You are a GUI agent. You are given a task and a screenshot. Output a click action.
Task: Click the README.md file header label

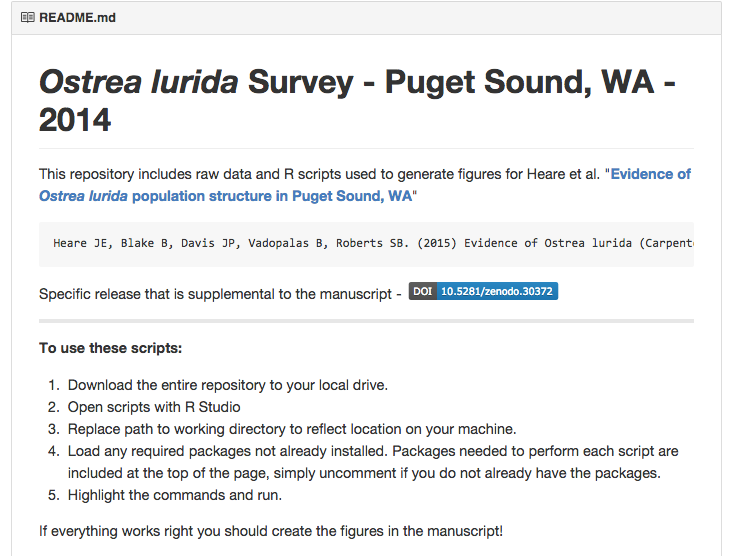(x=77, y=18)
